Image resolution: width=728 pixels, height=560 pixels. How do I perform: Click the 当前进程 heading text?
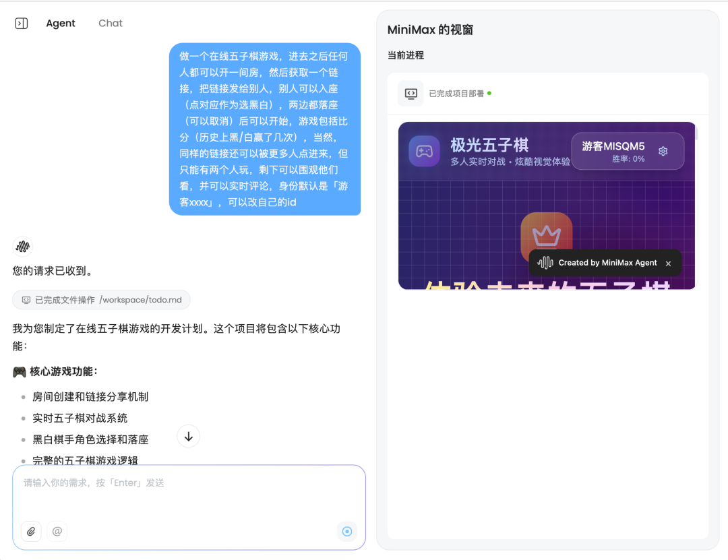tap(406, 55)
